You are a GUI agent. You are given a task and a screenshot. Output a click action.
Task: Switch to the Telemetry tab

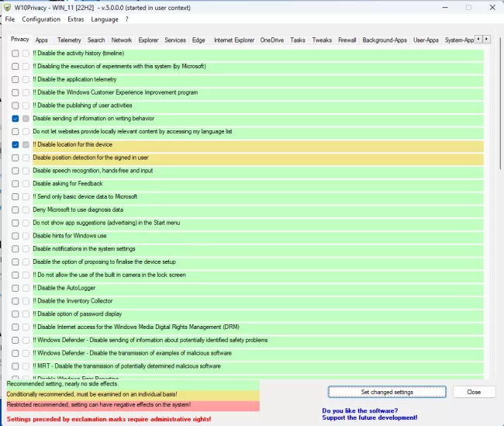click(x=69, y=40)
